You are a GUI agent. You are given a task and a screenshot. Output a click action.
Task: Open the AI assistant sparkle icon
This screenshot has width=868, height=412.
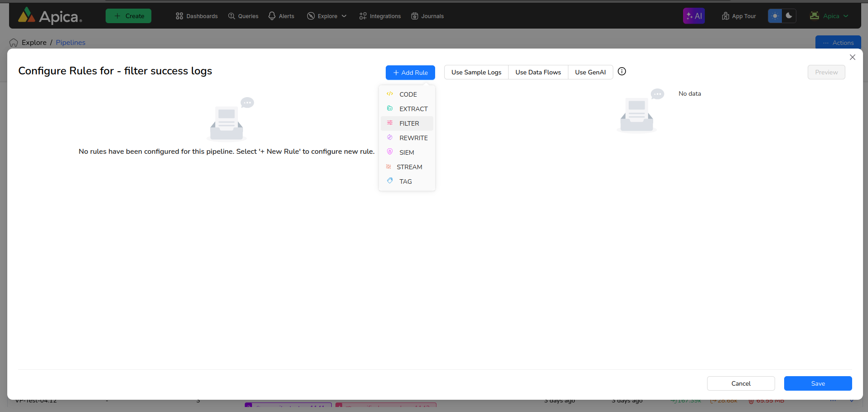coord(693,16)
